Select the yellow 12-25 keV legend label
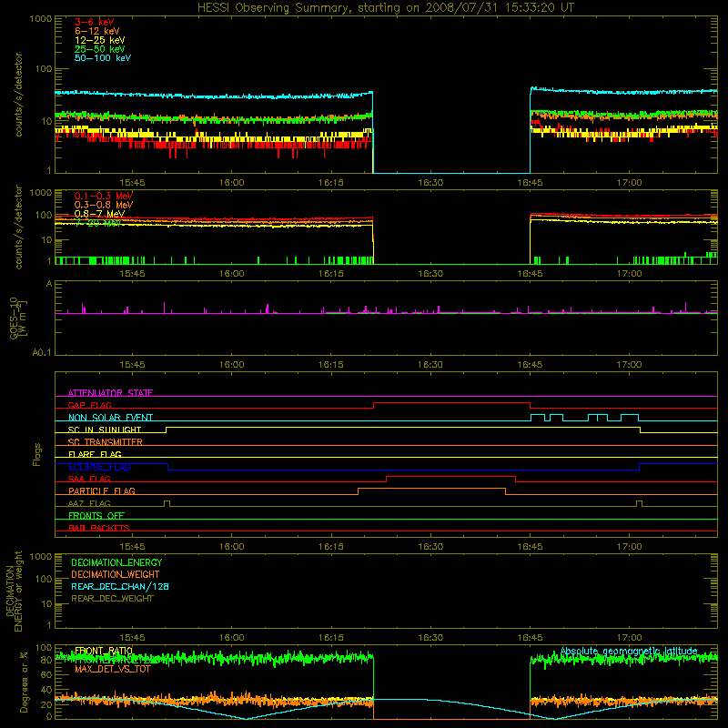 [100, 40]
